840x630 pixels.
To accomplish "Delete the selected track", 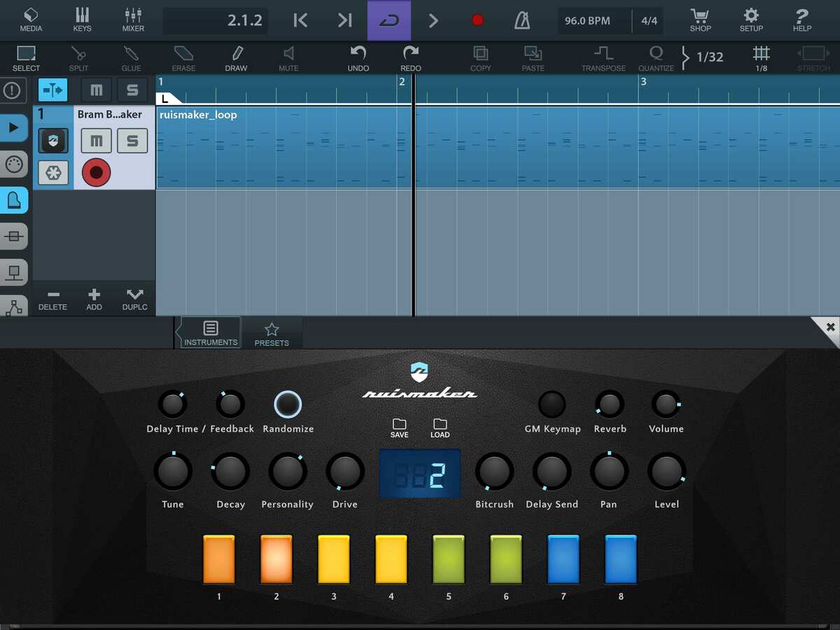I will [x=52, y=300].
